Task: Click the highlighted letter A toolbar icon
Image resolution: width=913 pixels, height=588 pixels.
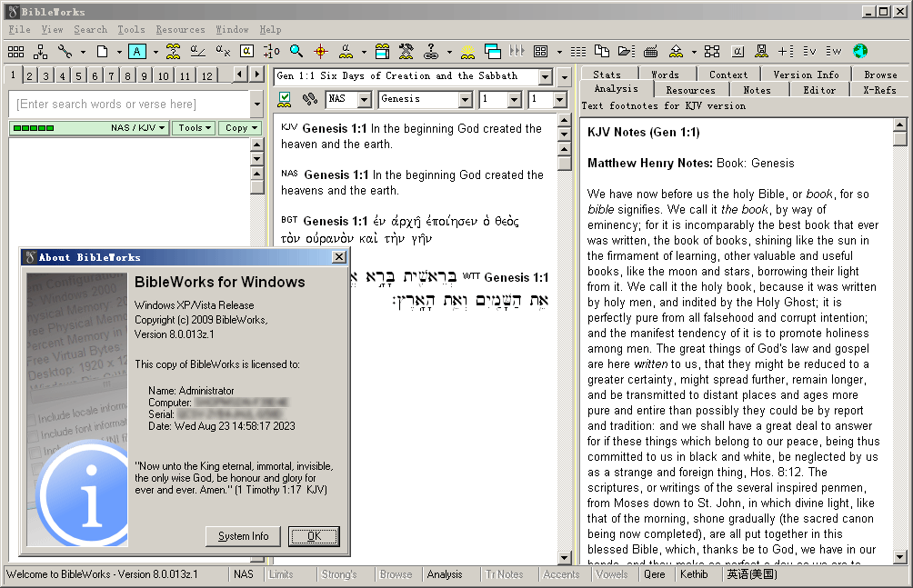Action: [136, 52]
